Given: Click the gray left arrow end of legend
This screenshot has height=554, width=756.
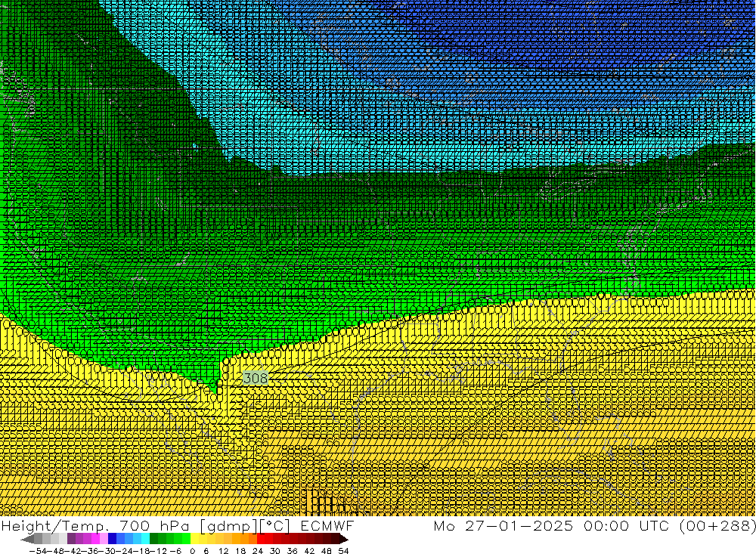Looking at the screenshot, I should click(x=27, y=539).
